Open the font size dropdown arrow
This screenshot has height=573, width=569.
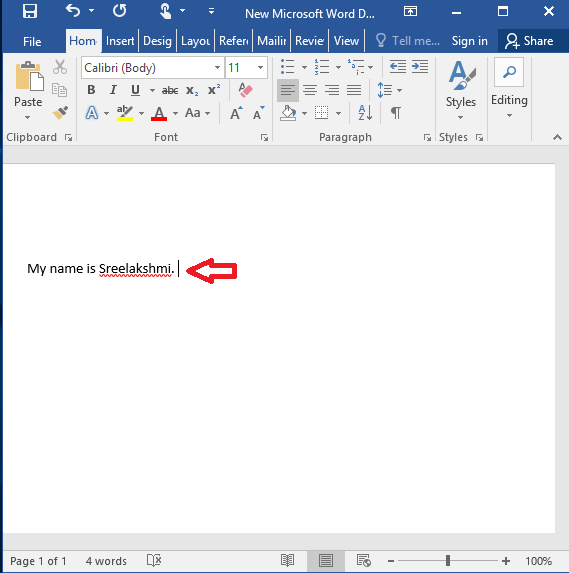[260, 68]
